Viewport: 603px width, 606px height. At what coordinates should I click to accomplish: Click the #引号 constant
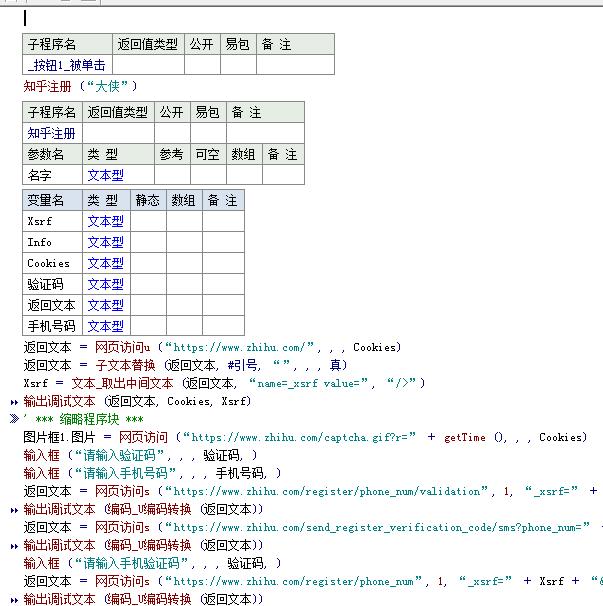coord(243,365)
